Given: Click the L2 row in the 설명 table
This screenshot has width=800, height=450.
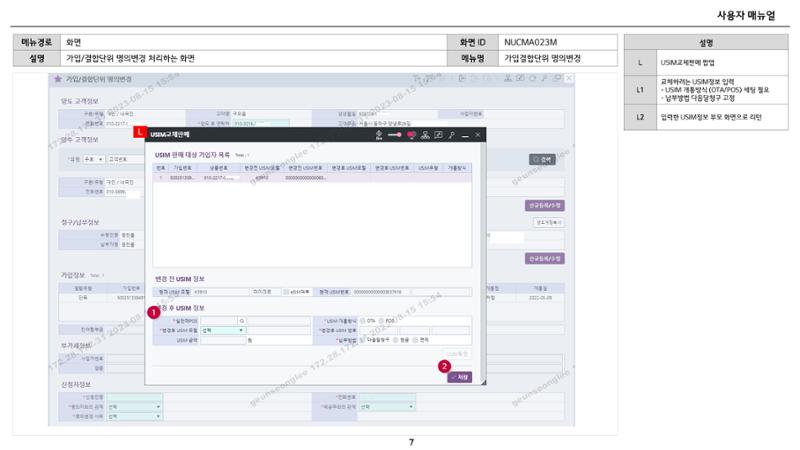Looking at the screenshot, I should coord(706,117).
